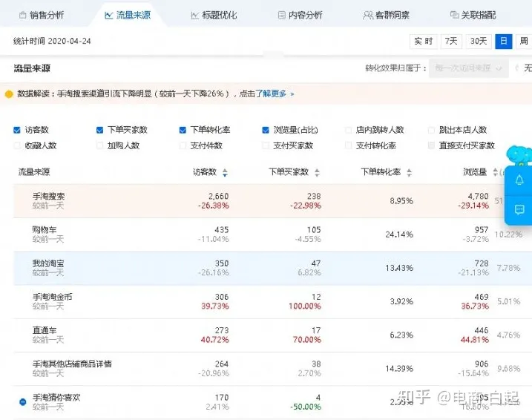Uncheck the 下单转化率 checkbox
532x420 pixels.
183,130
